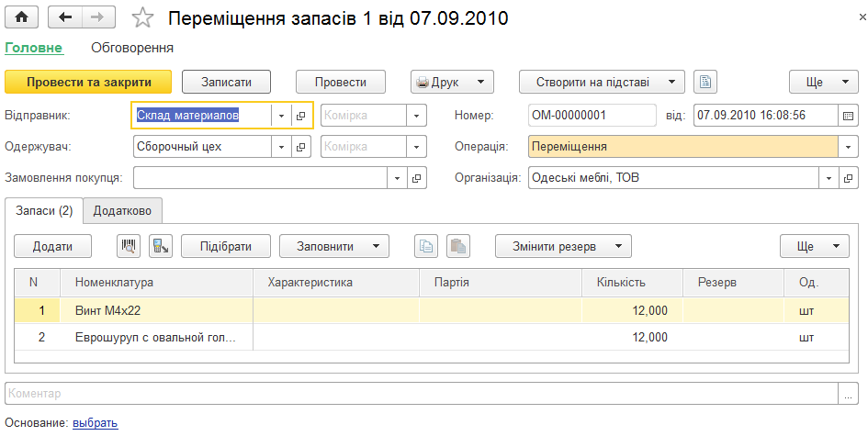The height and width of the screenshot is (436, 868).
Task: Click the Кількість cell of Еврошуруп row
Action: [x=632, y=337]
